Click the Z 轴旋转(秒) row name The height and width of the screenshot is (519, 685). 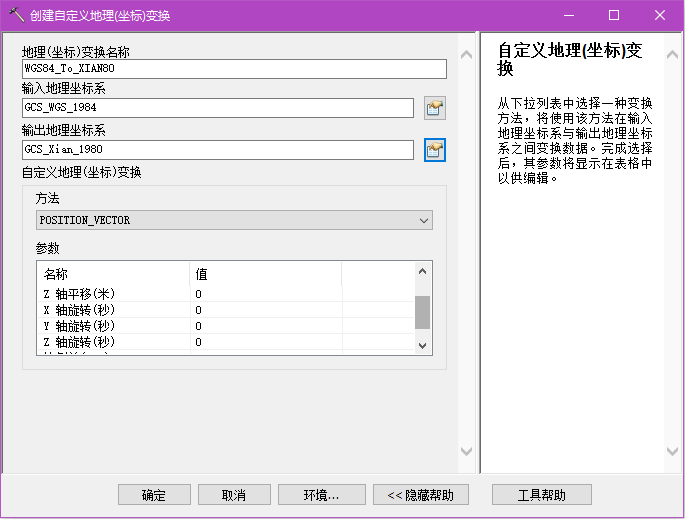(79, 342)
